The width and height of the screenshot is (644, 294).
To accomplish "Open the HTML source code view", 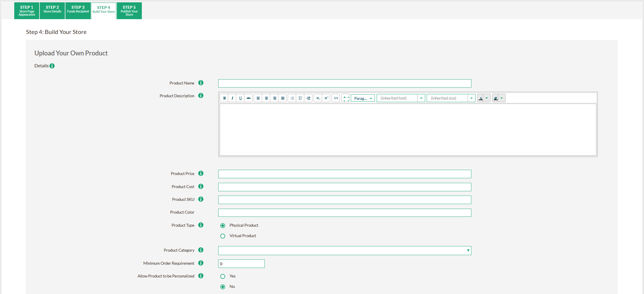I will pos(336,98).
